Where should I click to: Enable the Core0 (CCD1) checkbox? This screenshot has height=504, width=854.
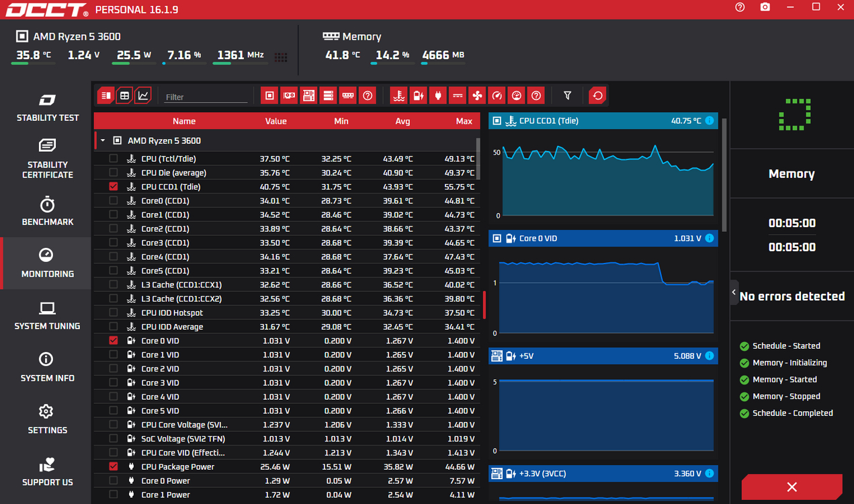coord(114,201)
